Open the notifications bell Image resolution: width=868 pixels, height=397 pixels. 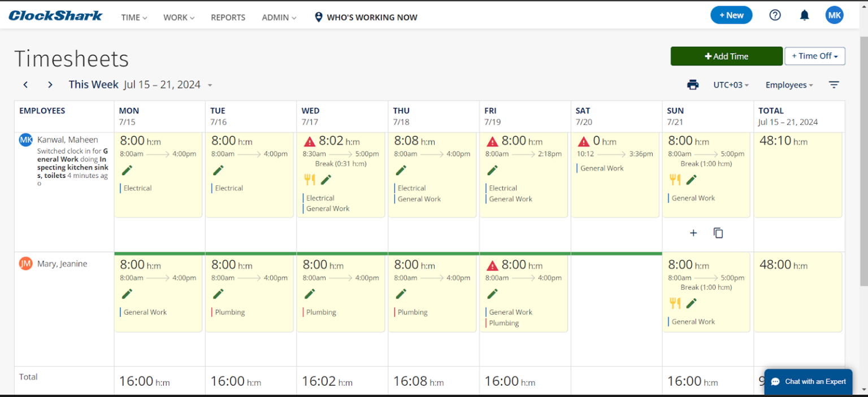pyautogui.click(x=804, y=15)
